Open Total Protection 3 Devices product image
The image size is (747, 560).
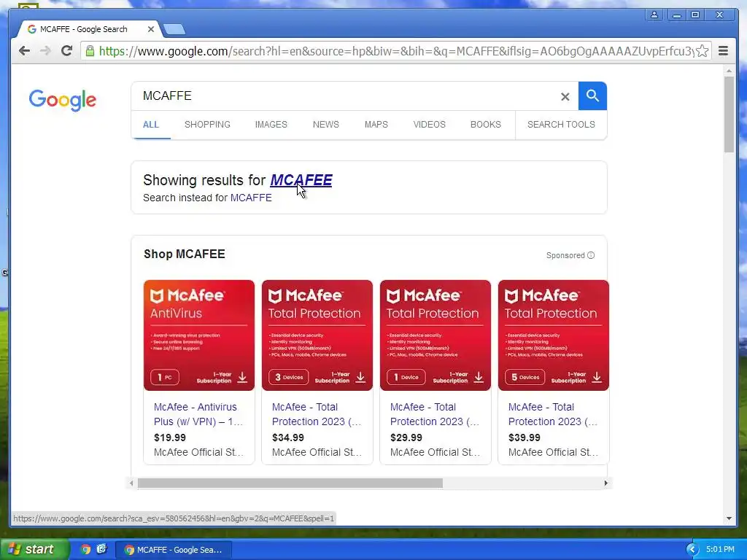tap(317, 335)
